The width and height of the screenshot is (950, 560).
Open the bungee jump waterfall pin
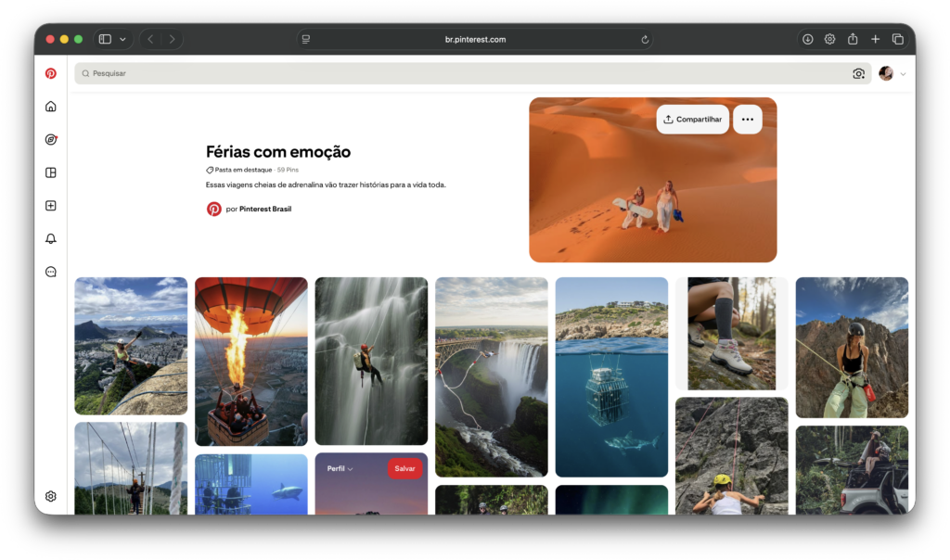tap(492, 376)
